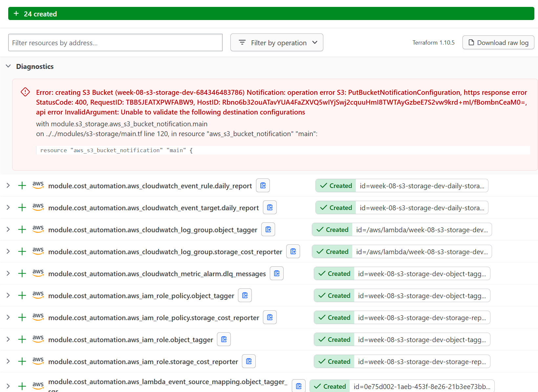This screenshot has height=392, width=538.
Task: Select module.cost_automation.aws_iam_role_policy.object_tagger address text
Action: [x=141, y=296]
